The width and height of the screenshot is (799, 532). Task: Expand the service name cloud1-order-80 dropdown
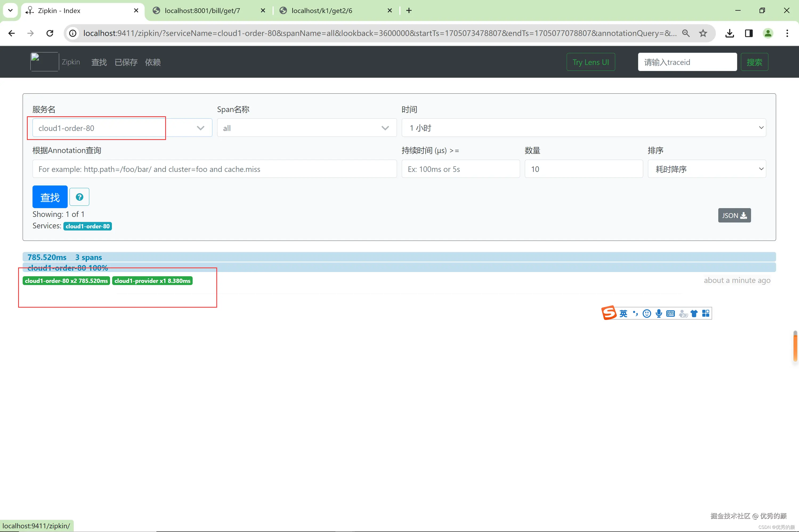point(200,128)
